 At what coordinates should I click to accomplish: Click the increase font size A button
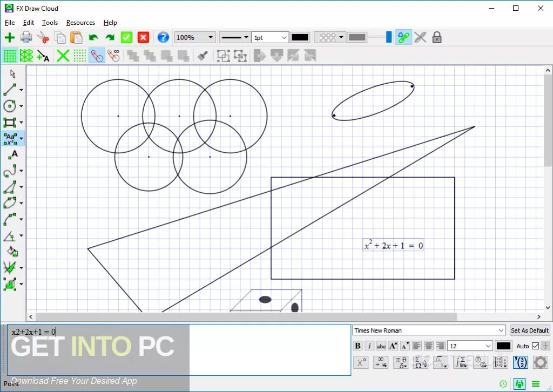point(393,346)
